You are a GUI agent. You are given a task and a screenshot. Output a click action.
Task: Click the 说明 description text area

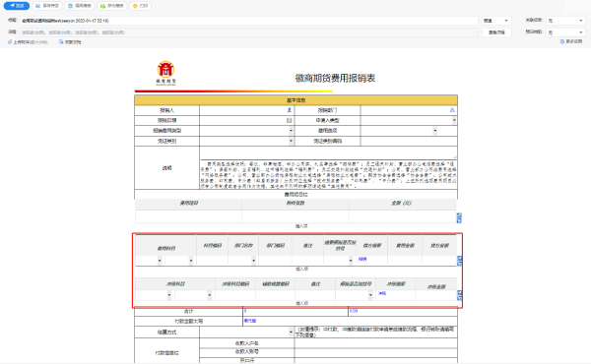pyautogui.click(x=328, y=152)
